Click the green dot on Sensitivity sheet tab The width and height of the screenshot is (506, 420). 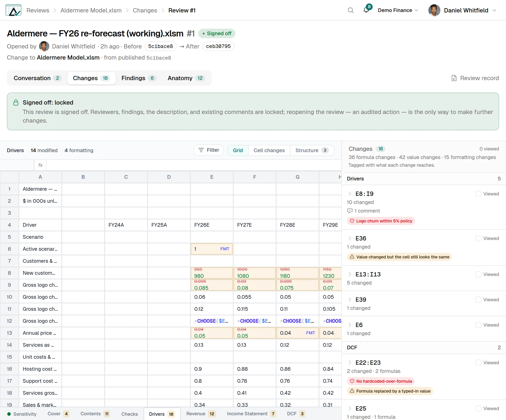click(9, 414)
